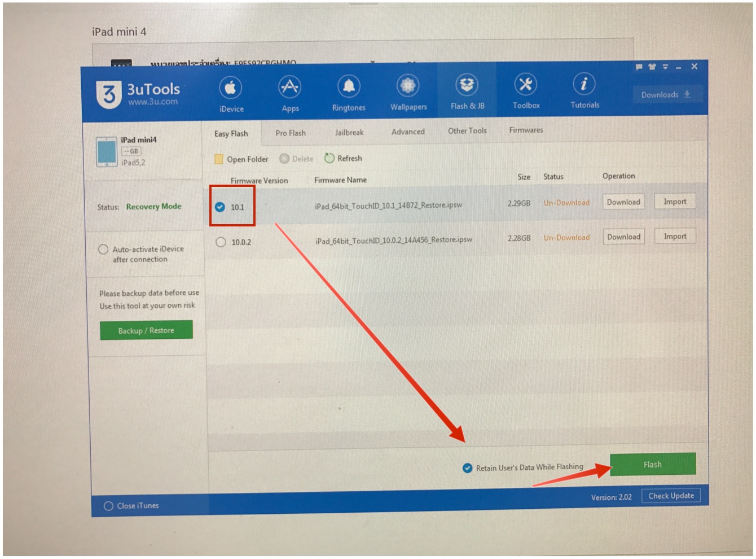Refresh the firmware list
756x559 pixels.
[343, 158]
